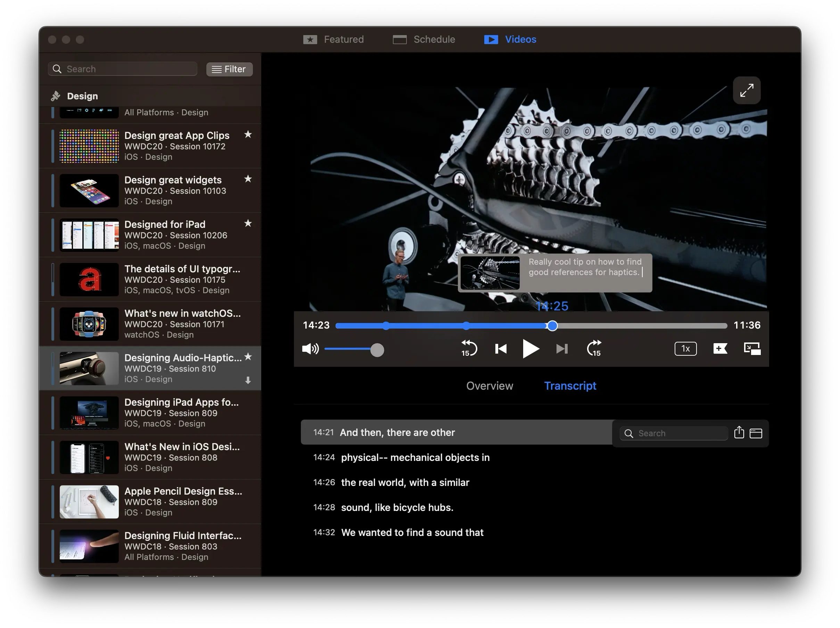This screenshot has height=628, width=840.
Task: Switch to the Schedule tab
Action: click(x=424, y=40)
